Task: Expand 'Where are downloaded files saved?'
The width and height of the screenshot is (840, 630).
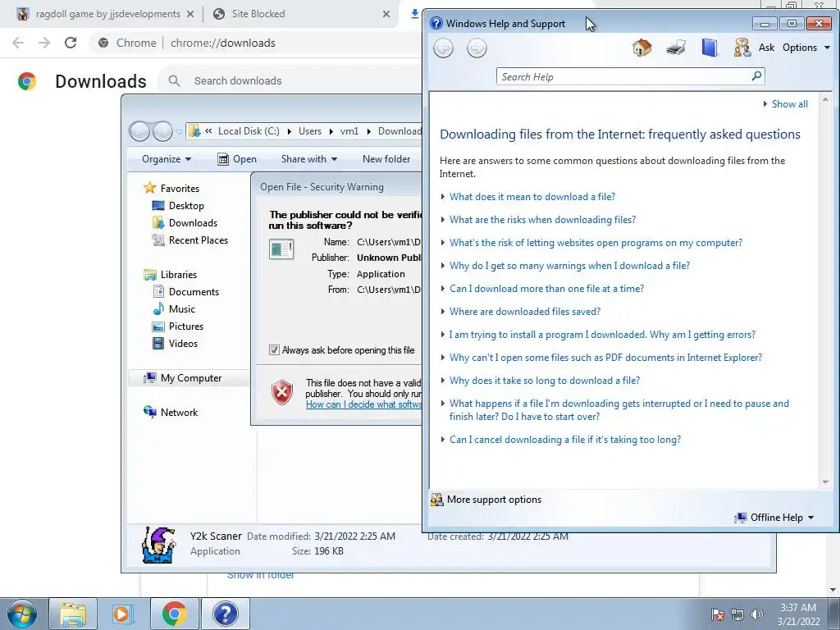Action: point(525,311)
